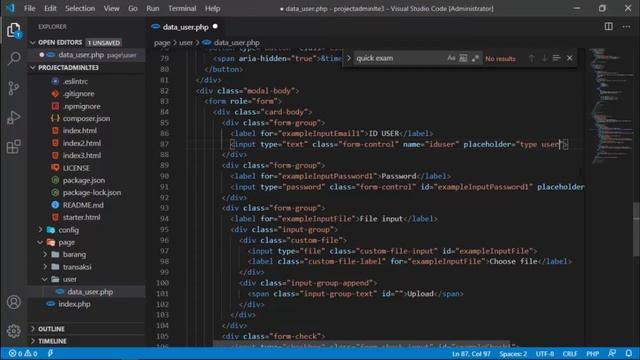
Task: Split the editor to the right
Action: click(608, 27)
